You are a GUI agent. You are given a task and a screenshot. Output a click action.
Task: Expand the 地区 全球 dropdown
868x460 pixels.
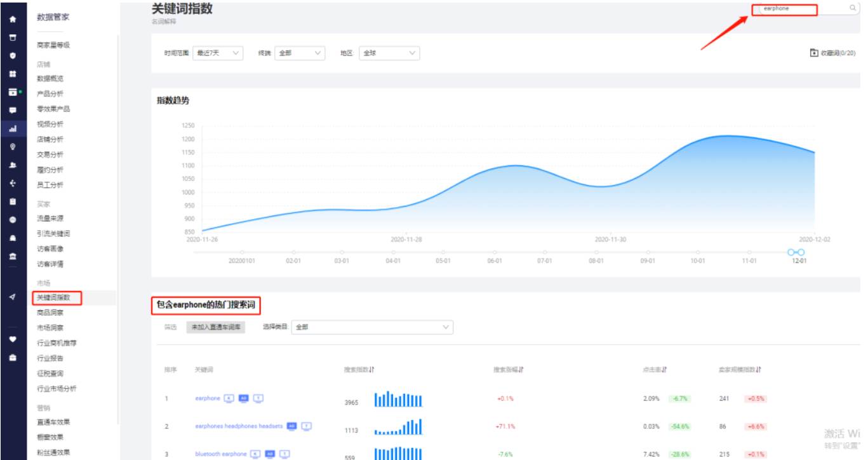389,53
